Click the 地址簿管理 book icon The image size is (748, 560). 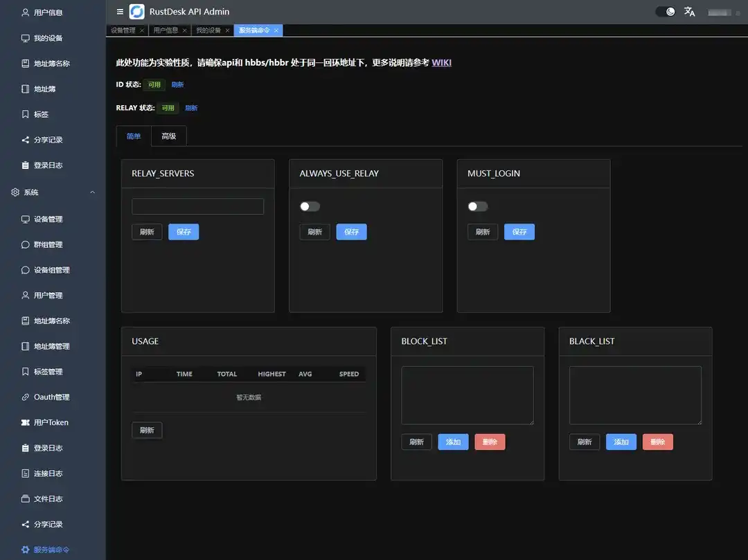click(26, 347)
